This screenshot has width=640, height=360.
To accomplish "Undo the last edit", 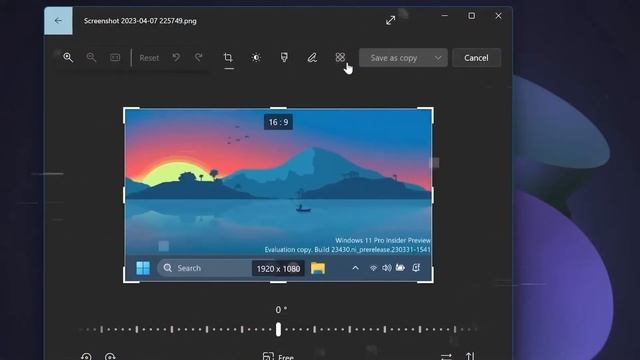I will [x=176, y=57].
